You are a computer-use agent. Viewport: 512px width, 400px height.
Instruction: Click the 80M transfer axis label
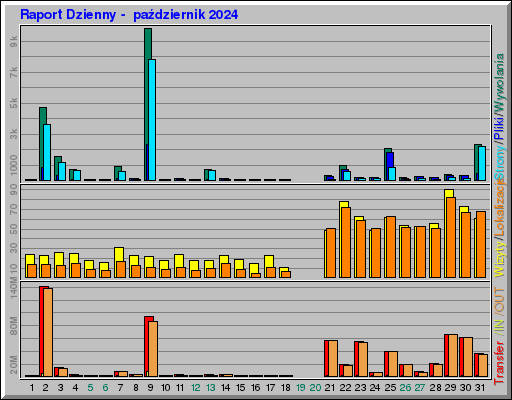[x=13, y=327]
